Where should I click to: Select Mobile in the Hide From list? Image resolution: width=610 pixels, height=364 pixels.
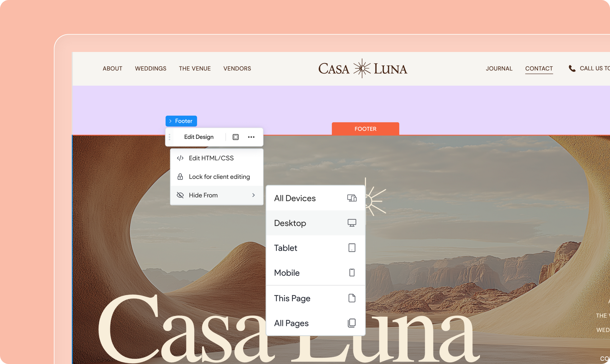[x=315, y=273]
